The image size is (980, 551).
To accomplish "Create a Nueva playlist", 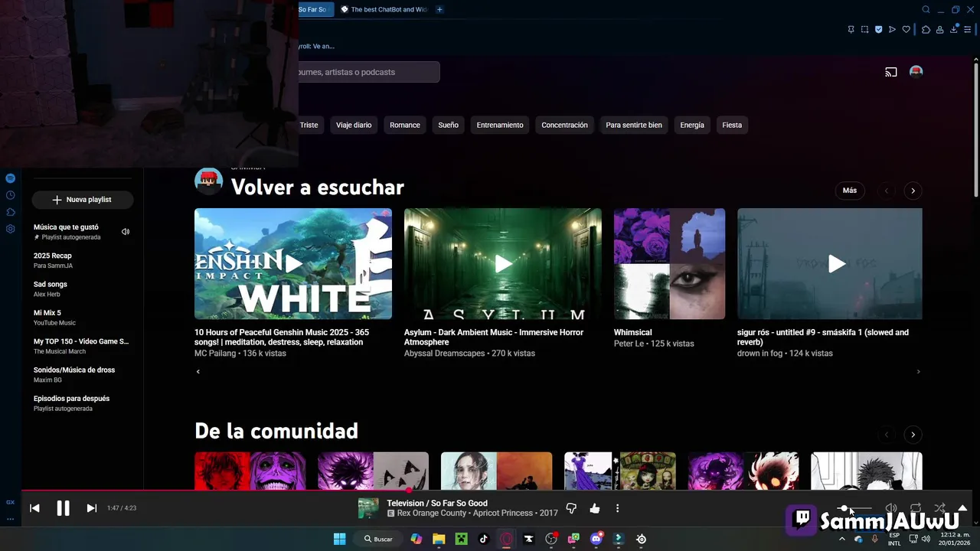I will [83, 200].
